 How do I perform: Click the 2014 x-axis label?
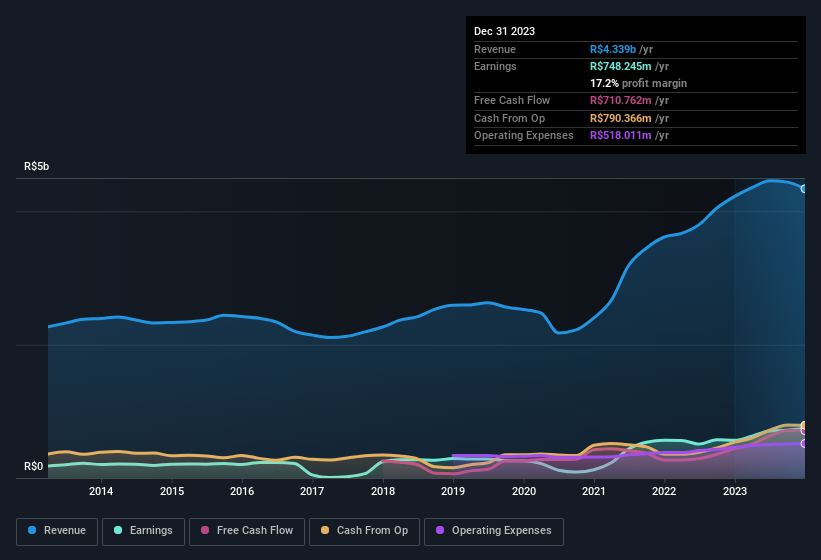point(101,491)
